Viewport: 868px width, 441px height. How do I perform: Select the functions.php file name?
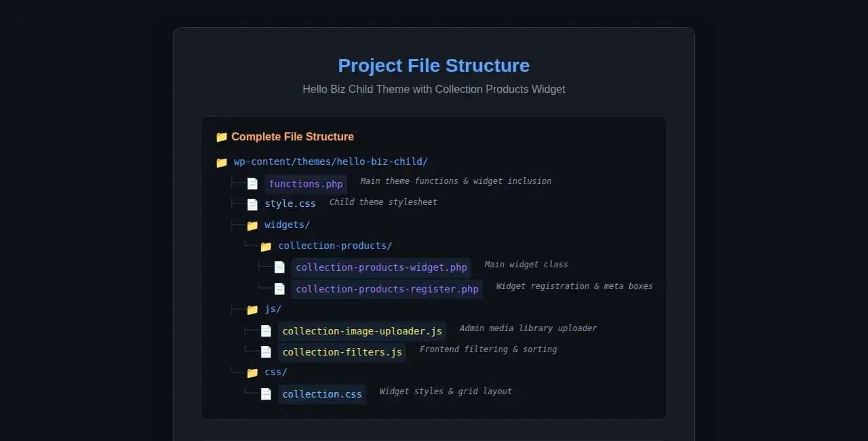(x=306, y=184)
